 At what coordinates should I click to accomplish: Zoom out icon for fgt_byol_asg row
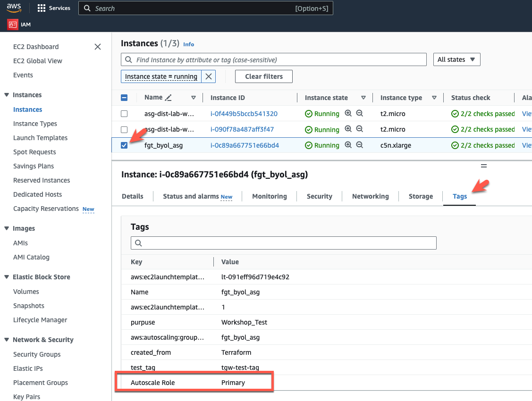(360, 145)
